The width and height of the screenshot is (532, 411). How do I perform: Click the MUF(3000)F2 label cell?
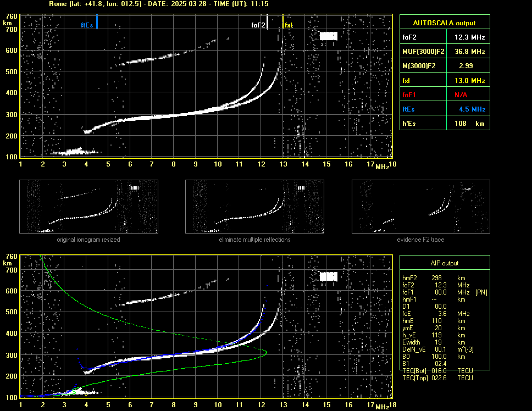click(423, 52)
